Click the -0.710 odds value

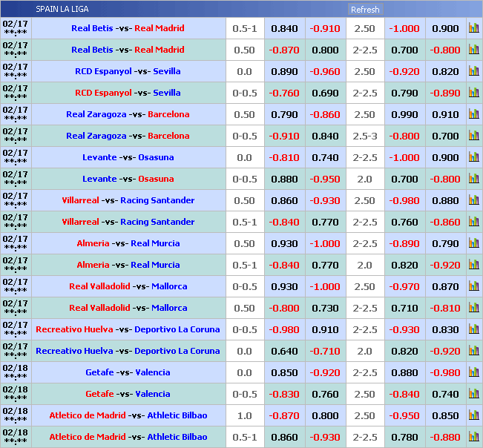point(325,352)
